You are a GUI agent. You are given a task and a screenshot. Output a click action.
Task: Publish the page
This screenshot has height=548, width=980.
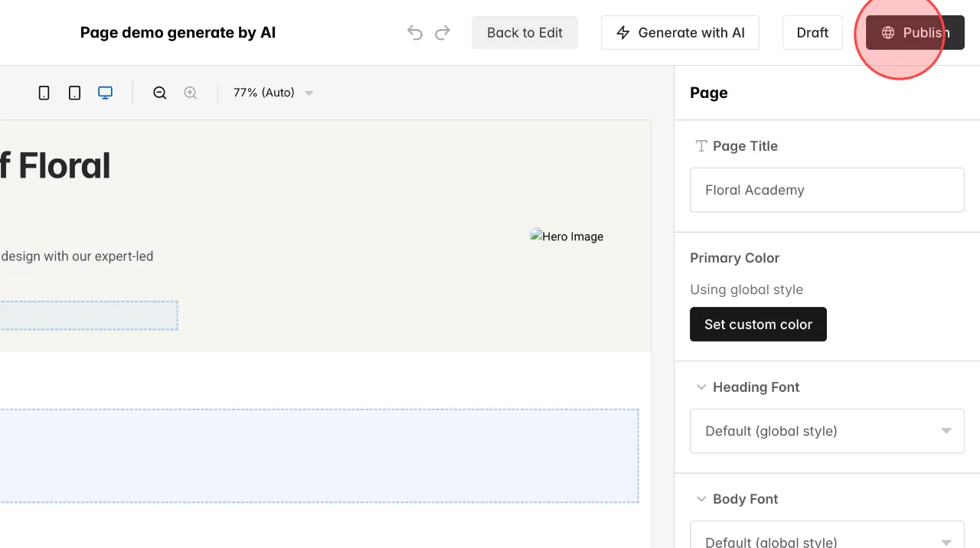coord(915,33)
